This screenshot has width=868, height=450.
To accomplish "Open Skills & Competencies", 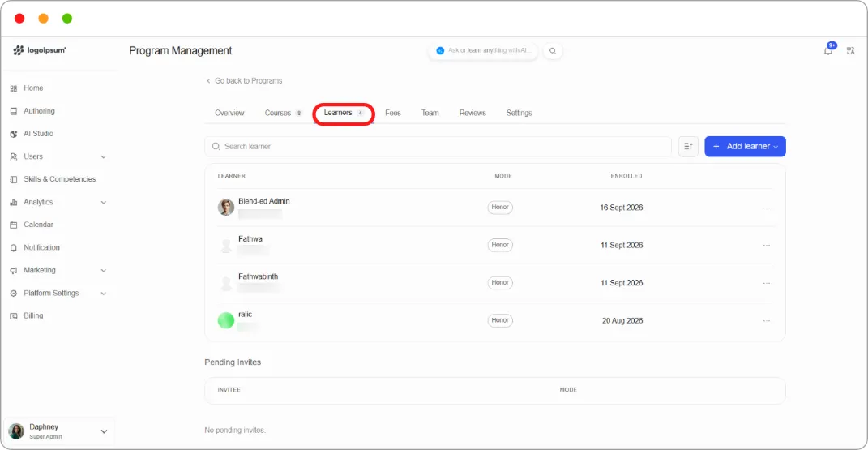I will [60, 178].
